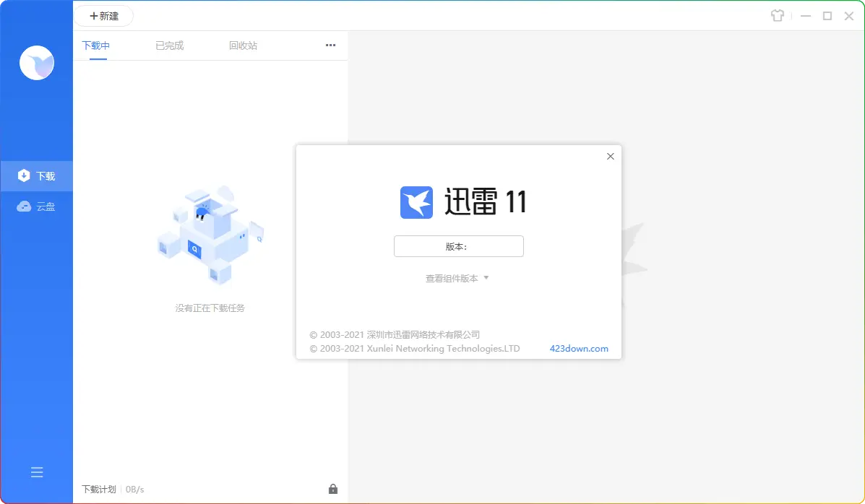Select the 下载中 tab
This screenshot has width=865, height=504.
pos(96,45)
